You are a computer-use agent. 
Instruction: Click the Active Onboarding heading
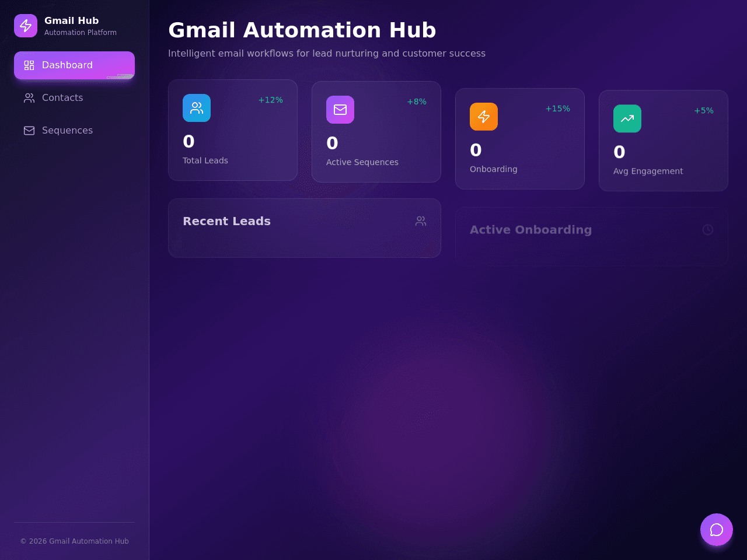[x=531, y=230]
